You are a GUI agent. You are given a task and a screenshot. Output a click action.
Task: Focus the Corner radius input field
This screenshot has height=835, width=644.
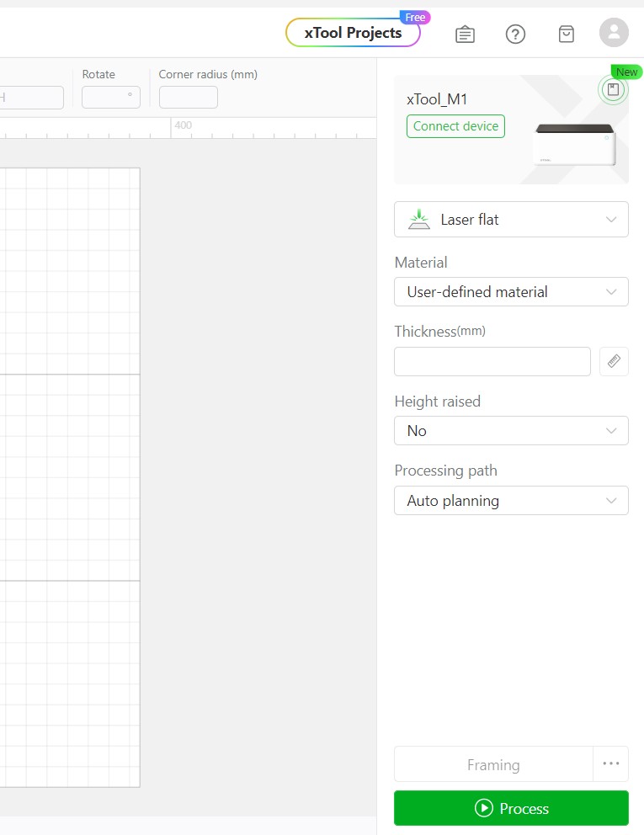(x=189, y=97)
